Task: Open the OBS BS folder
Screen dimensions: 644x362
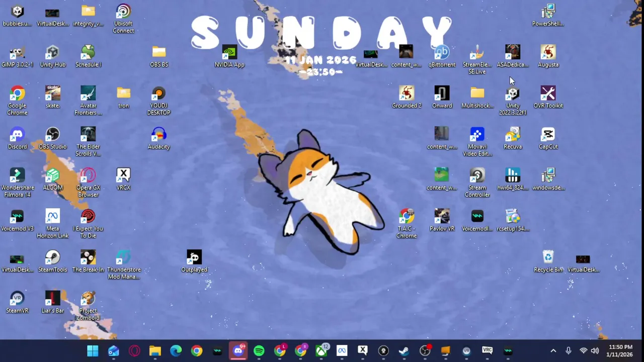Action: tap(159, 56)
